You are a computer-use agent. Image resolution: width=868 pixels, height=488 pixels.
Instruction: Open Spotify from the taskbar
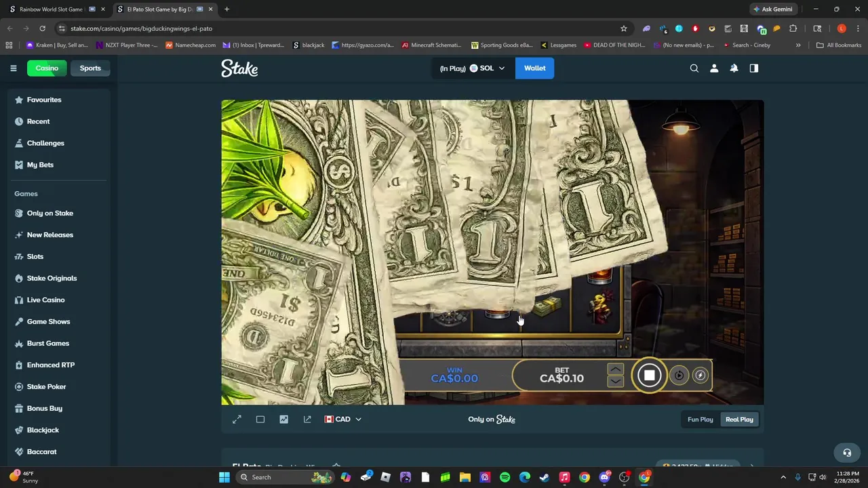505,477
